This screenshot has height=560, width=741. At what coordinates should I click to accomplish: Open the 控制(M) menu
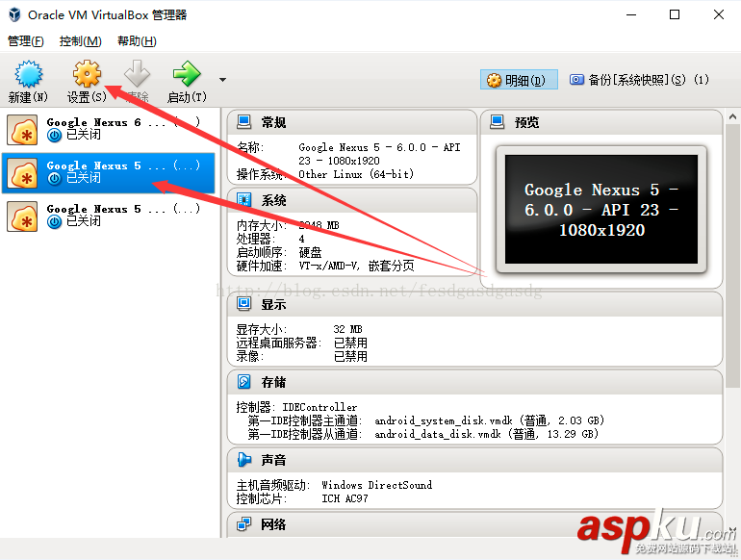tap(80, 41)
